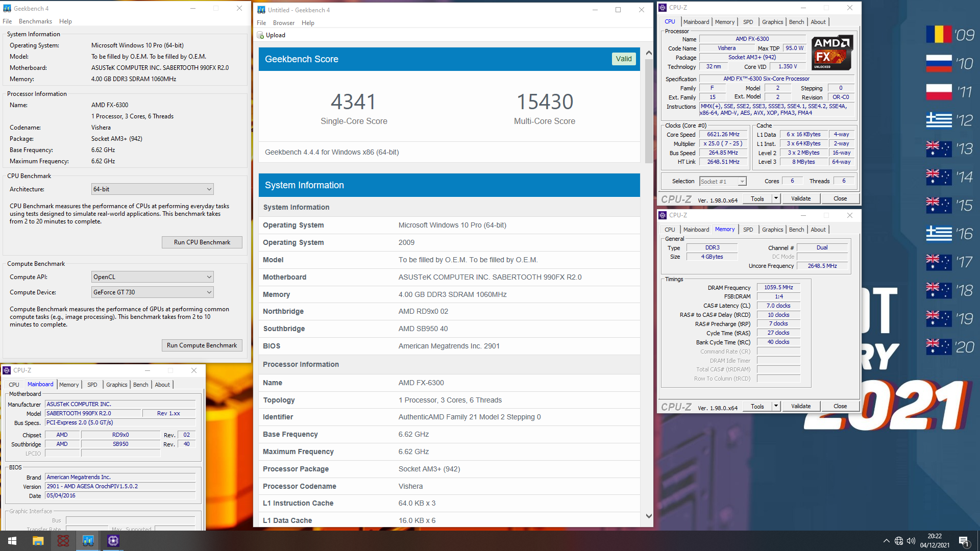
Task: Select CPU tab in Mainboard CPU-Z window
Action: coord(14,385)
